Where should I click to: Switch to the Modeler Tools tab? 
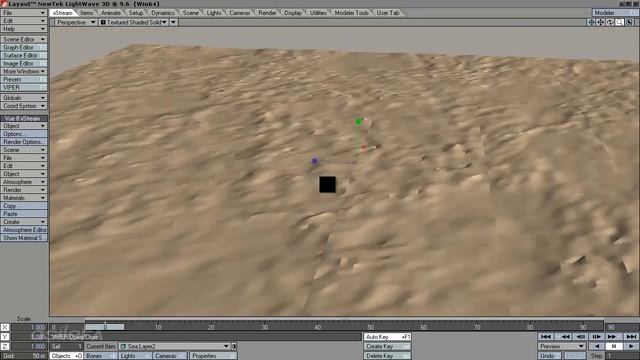351,13
